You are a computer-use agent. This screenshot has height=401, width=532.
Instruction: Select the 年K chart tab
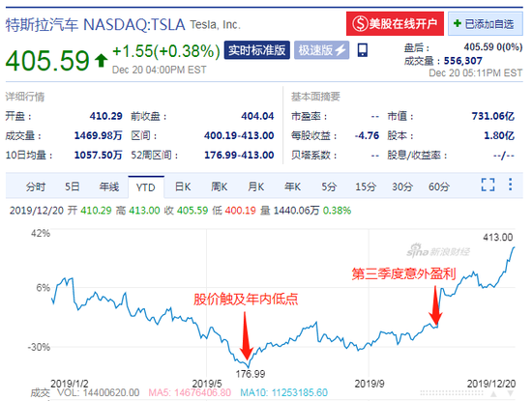click(292, 186)
